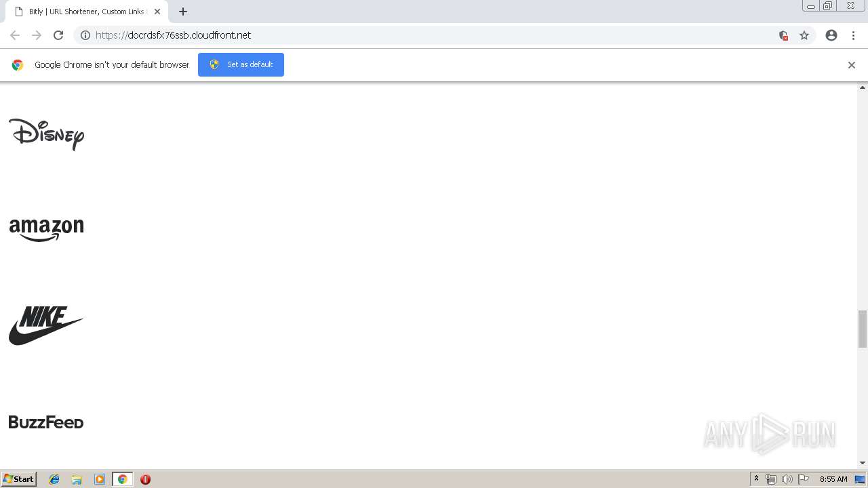
Task: Select the Bitly URL Shortener tab
Action: pos(87,12)
